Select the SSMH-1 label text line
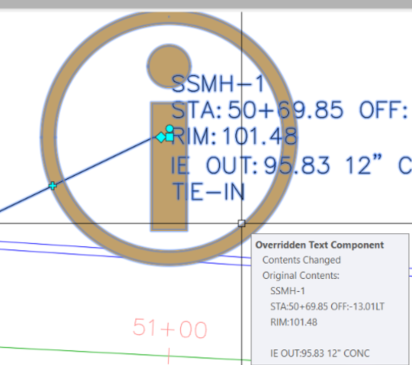 point(218,84)
